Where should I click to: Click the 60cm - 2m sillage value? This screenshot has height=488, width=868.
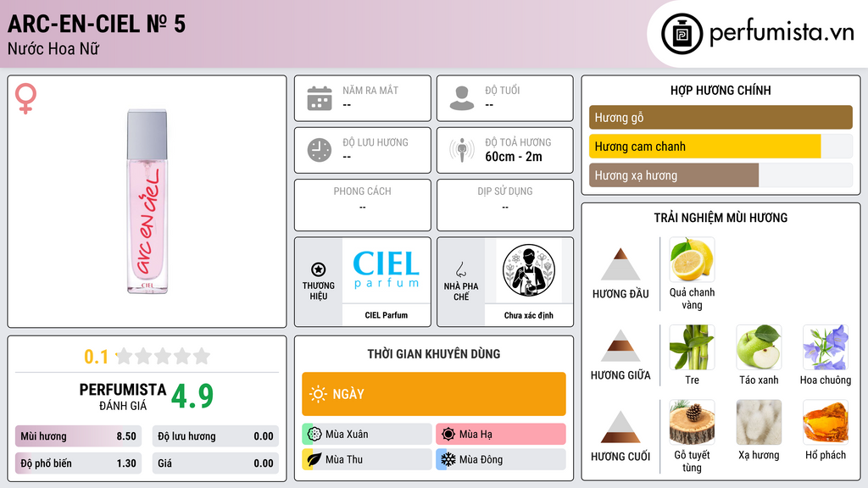(x=513, y=157)
